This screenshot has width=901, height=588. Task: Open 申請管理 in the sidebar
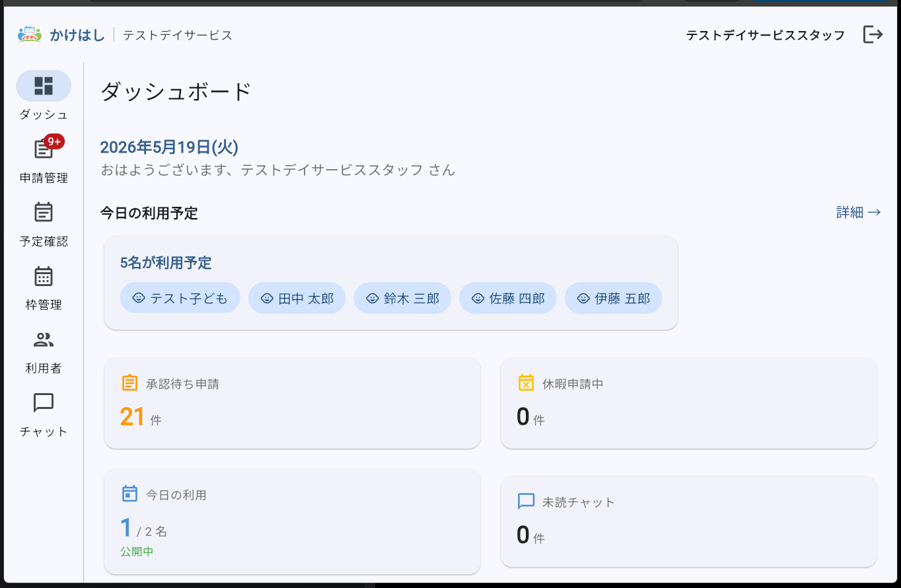point(44,162)
